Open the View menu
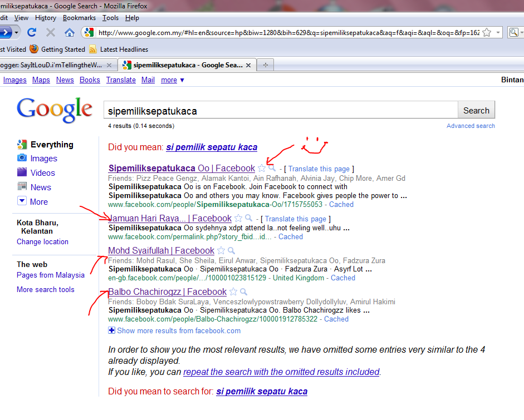Image resolution: width=524 pixels, height=420 pixels. click(x=21, y=18)
